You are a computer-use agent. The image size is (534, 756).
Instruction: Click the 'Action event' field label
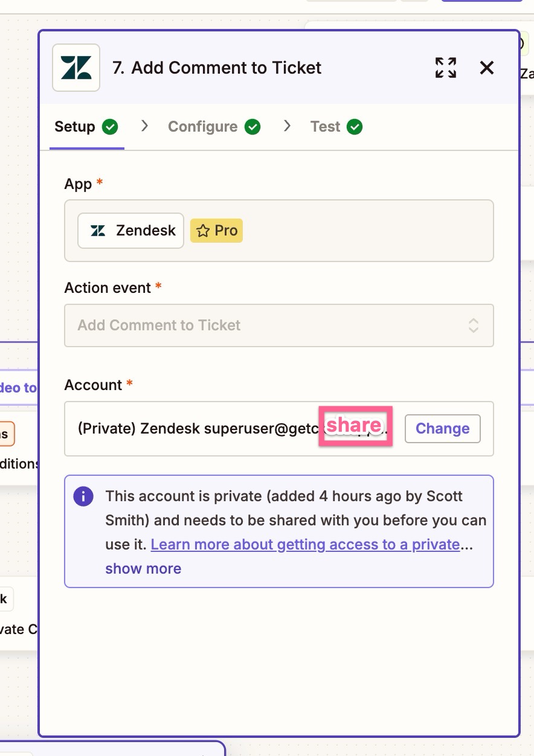pos(108,288)
